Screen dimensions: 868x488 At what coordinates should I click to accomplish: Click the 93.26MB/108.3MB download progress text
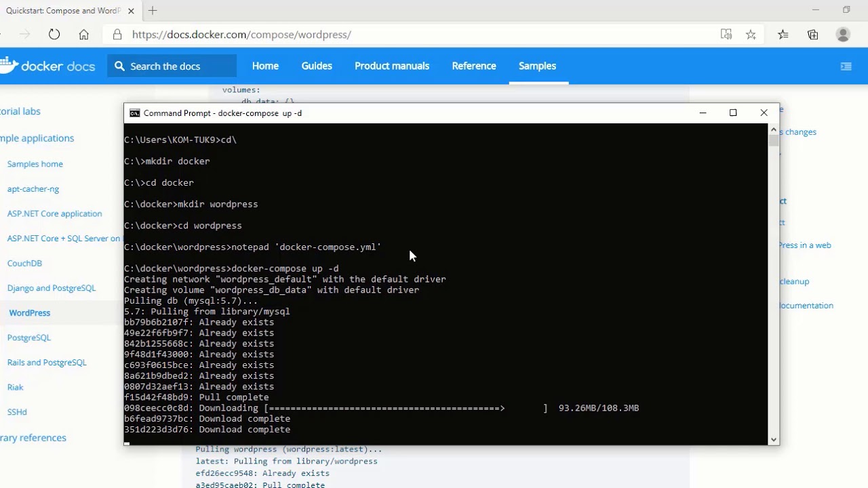pos(599,408)
